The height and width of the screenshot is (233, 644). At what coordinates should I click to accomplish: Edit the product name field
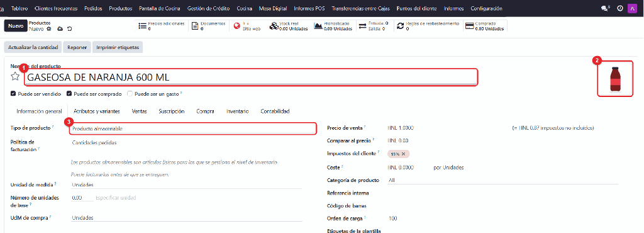251,77
